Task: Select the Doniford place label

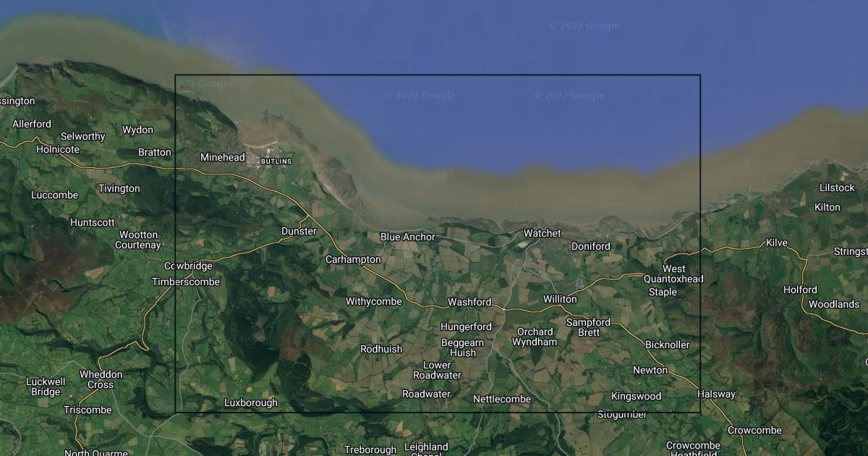Action: point(590,246)
